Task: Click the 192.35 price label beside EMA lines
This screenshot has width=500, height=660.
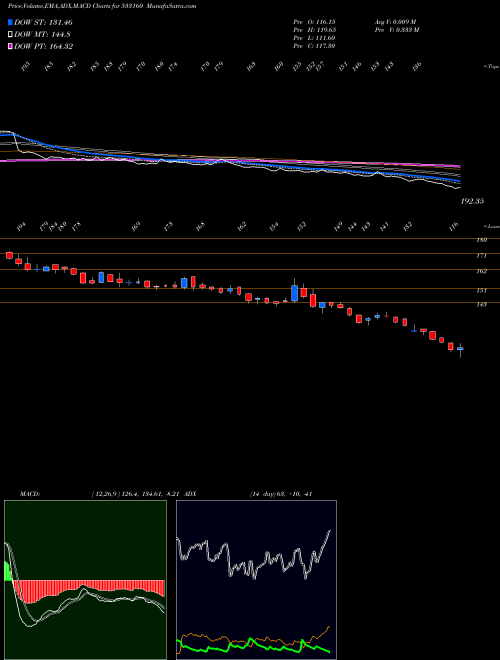Action: 472,201
